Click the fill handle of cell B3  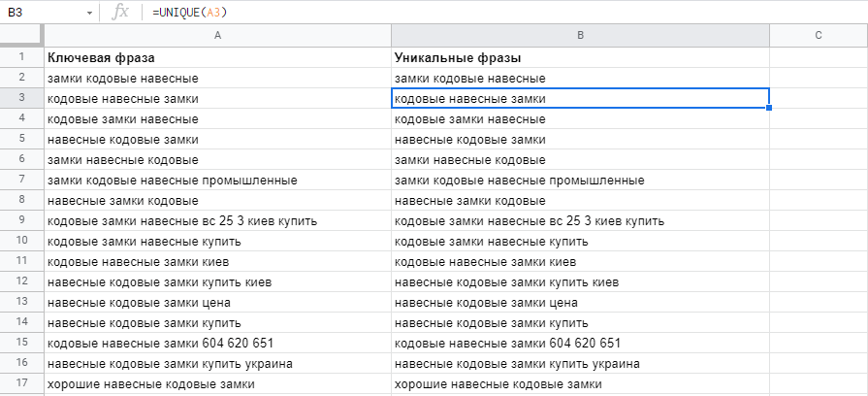[769, 108]
